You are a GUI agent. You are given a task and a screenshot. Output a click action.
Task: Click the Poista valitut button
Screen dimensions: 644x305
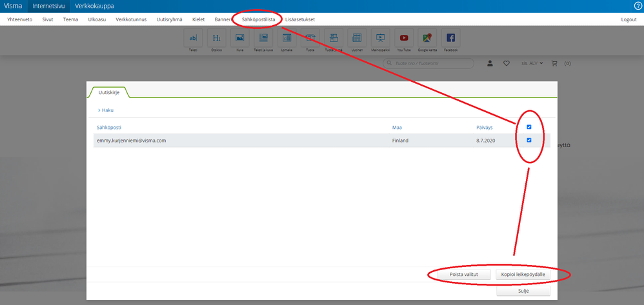[464, 274]
